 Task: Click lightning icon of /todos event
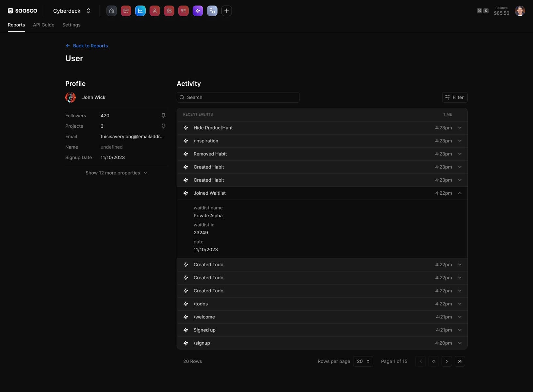tap(186, 304)
